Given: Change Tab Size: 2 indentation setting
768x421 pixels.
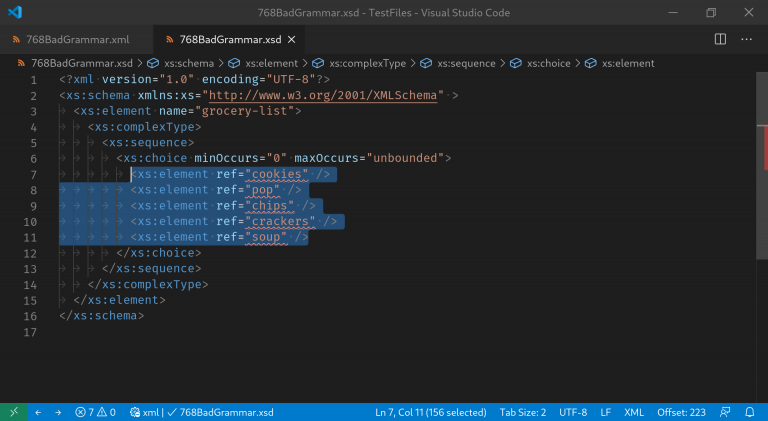Looking at the screenshot, I should (x=522, y=412).
